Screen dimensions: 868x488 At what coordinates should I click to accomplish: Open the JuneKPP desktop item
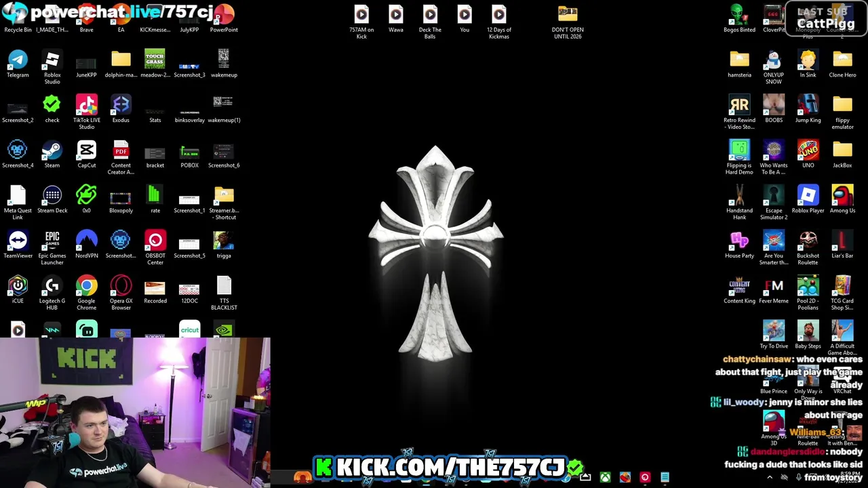tap(86, 64)
